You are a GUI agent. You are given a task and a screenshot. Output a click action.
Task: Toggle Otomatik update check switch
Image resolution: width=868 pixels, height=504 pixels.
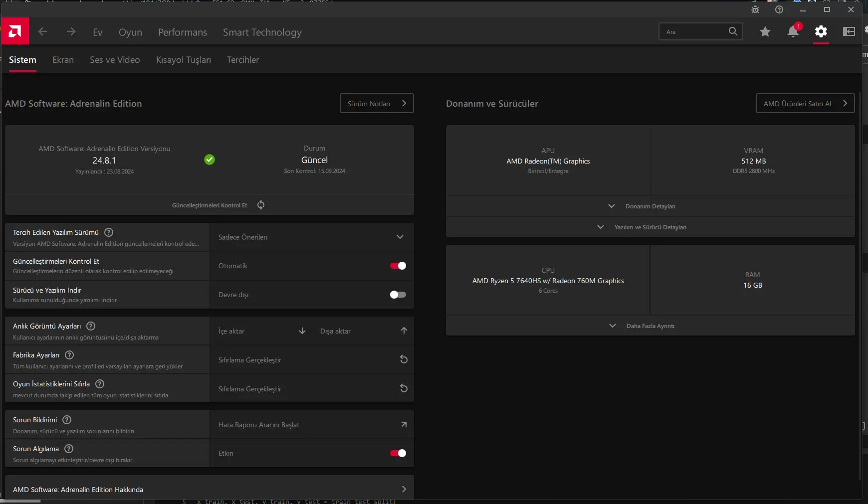pos(398,266)
